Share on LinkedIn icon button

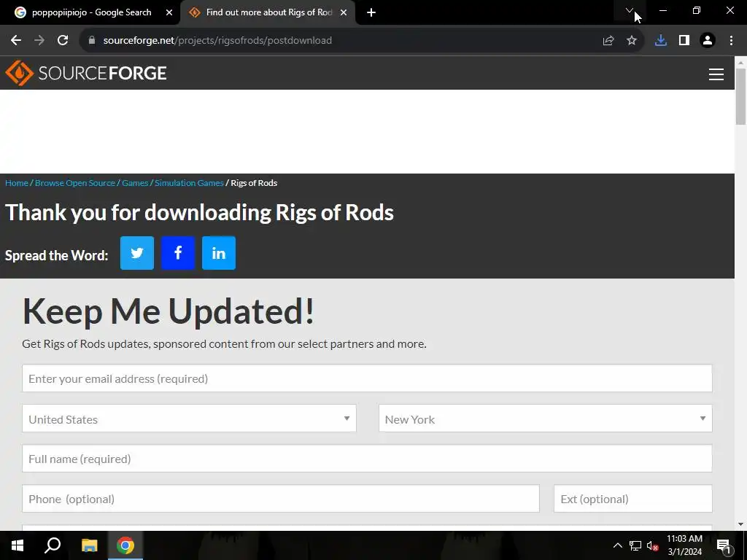(x=219, y=253)
